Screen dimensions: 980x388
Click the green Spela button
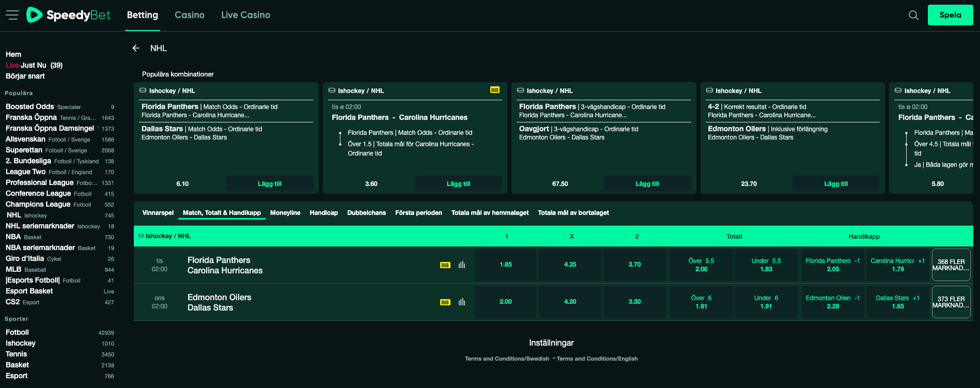point(951,15)
